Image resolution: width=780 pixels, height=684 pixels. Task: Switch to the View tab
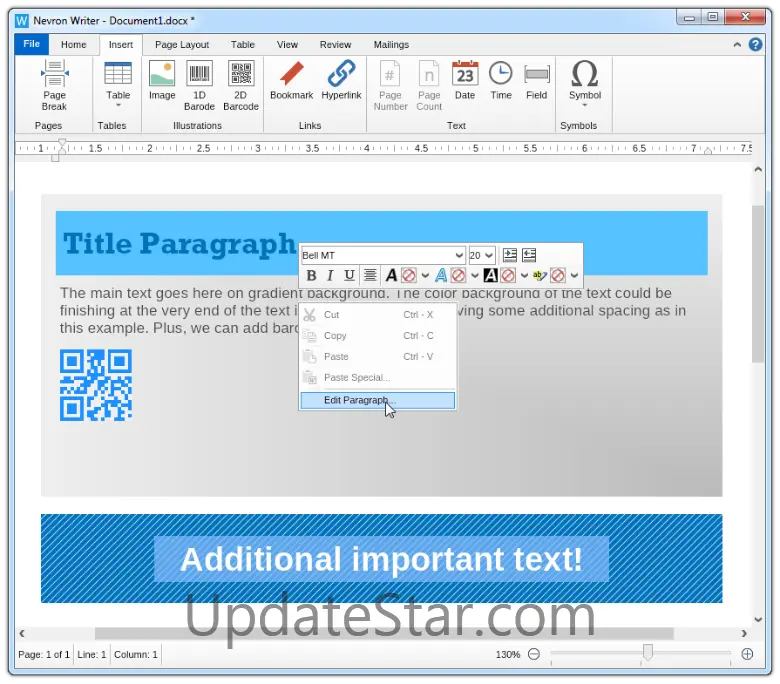coord(287,45)
